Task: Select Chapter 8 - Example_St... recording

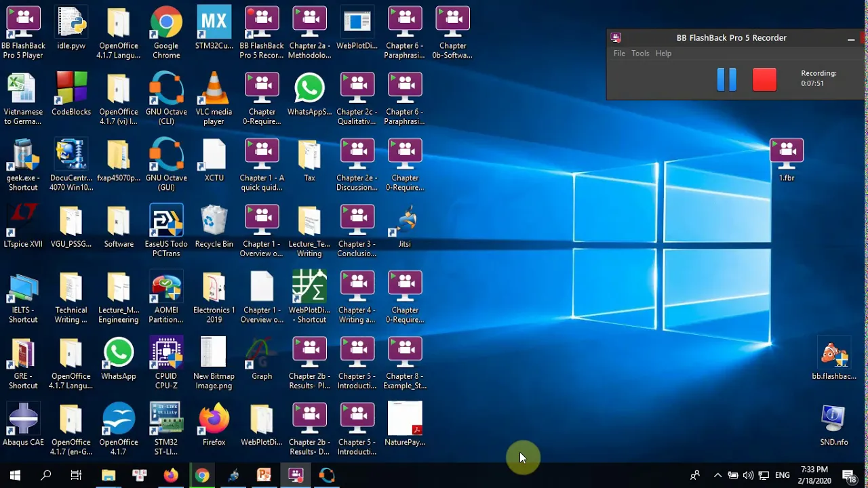Action: pos(405,363)
